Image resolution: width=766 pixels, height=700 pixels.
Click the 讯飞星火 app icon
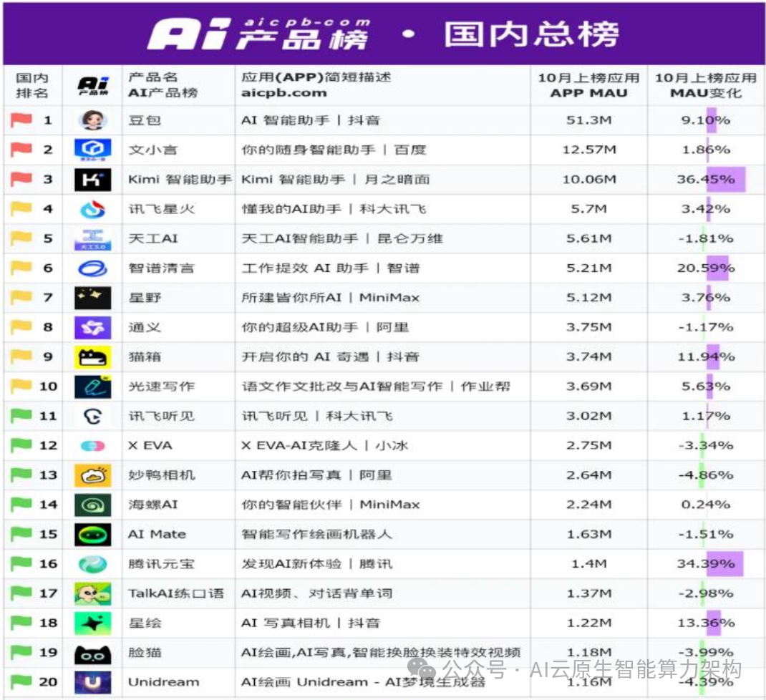tap(93, 209)
